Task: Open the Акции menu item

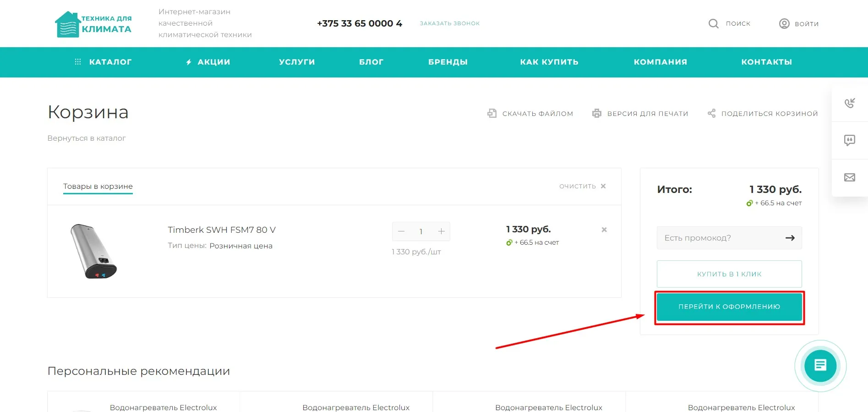Action: (208, 62)
